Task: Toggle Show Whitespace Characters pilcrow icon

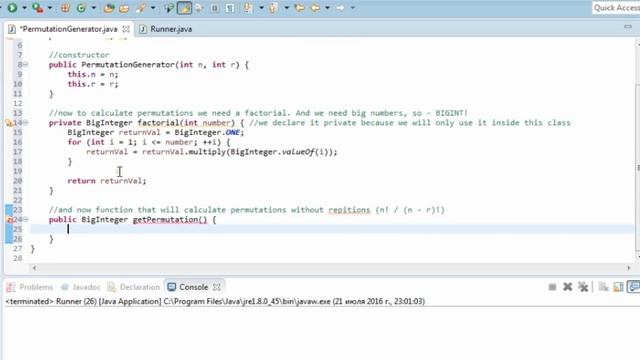Action: (x=230, y=8)
